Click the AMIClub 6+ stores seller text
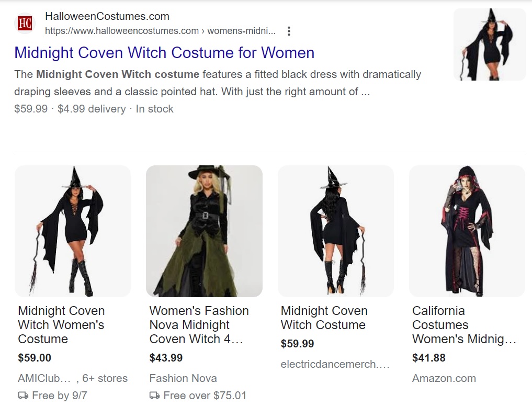The width and height of the screenshot is (532, 406). tap(73, 378)
